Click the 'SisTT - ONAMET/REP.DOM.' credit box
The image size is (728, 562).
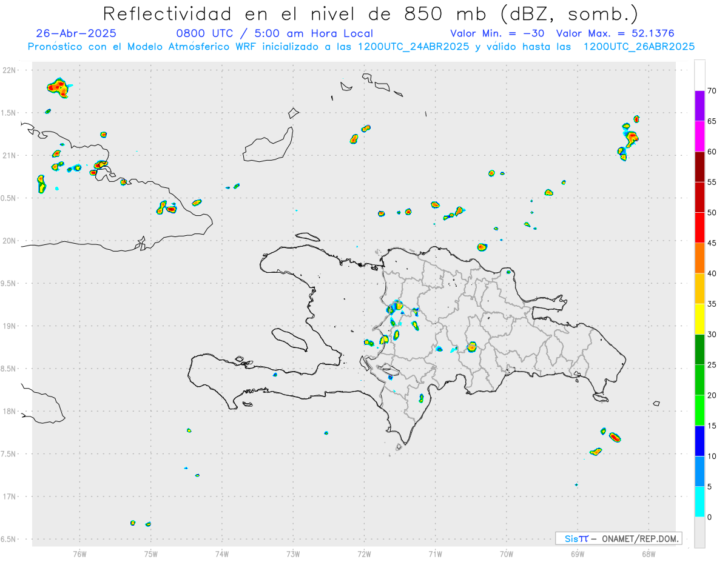618,538
